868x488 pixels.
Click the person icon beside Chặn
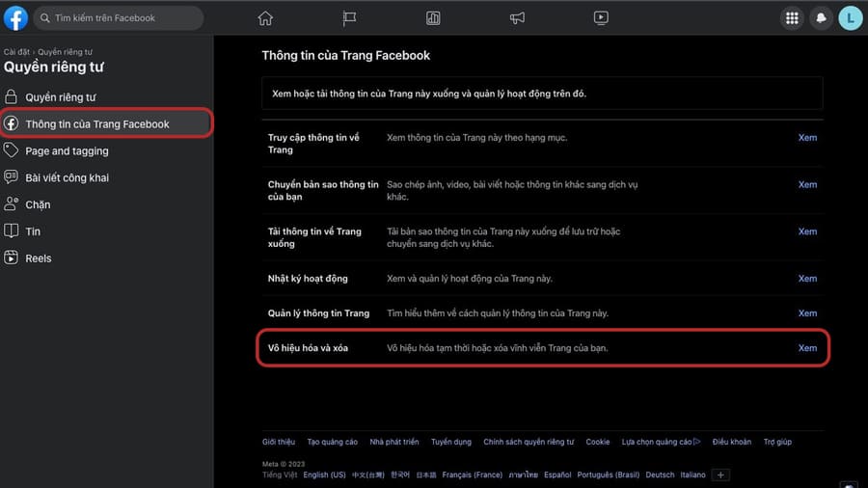(11, 203)
